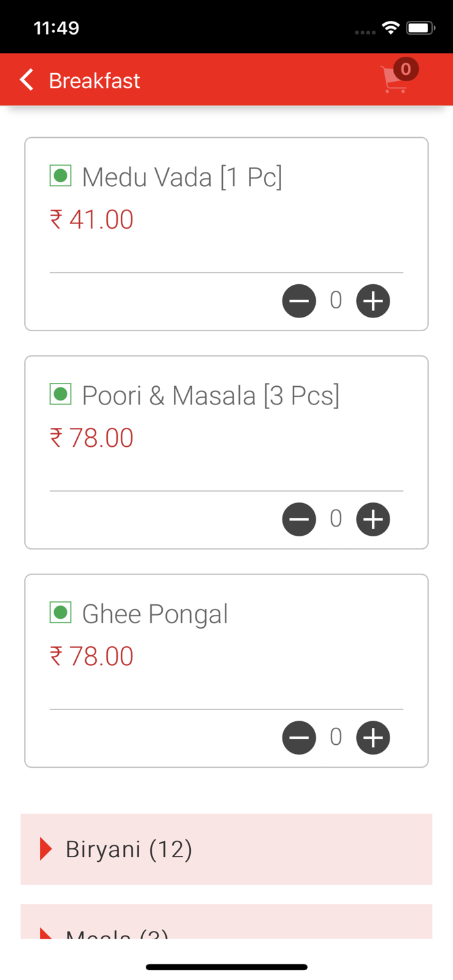Open the Medu Vada [1 Pc] item

click(x=182, y=177)
